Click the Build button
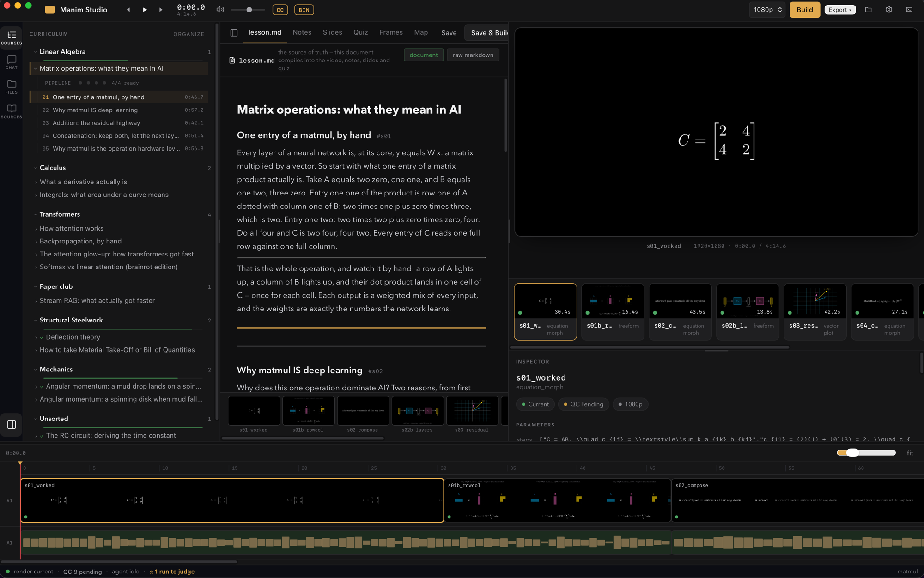Viewport: 924px width, 578px height. [804, 10]
